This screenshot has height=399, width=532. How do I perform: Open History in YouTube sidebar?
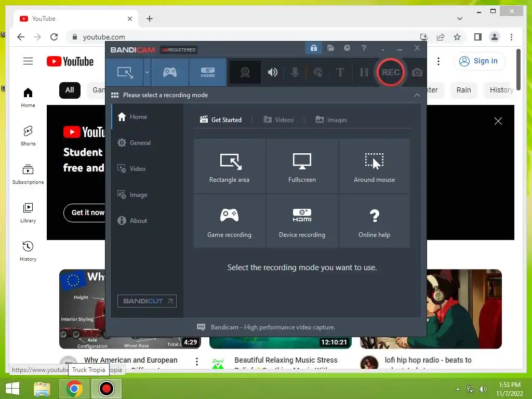tap(28, 251)
